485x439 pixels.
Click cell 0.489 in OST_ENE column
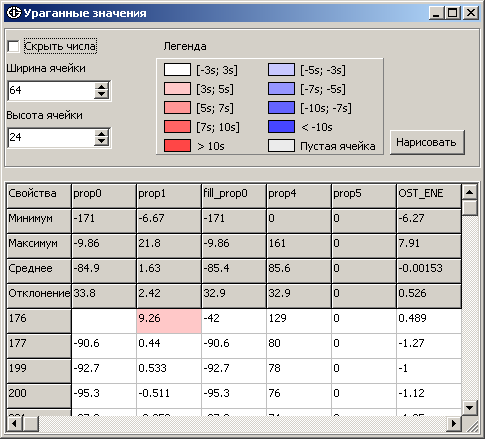click(429, 321)
